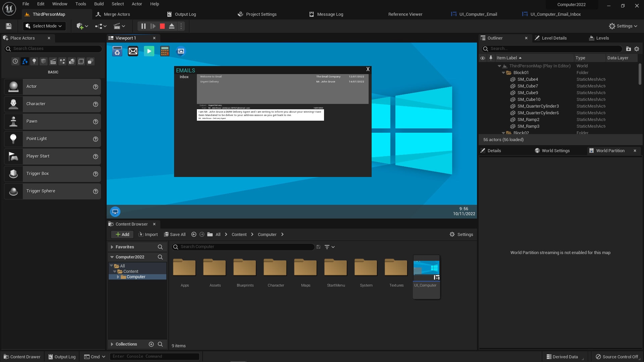
Task: Toggle the Content Browser filter options button
Action: [x=329, y=247]
